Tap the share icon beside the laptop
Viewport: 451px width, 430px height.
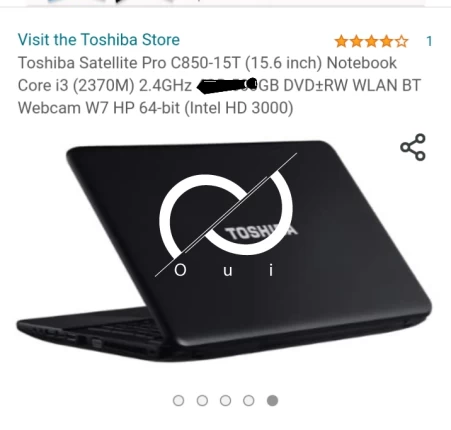coord(413,147)
